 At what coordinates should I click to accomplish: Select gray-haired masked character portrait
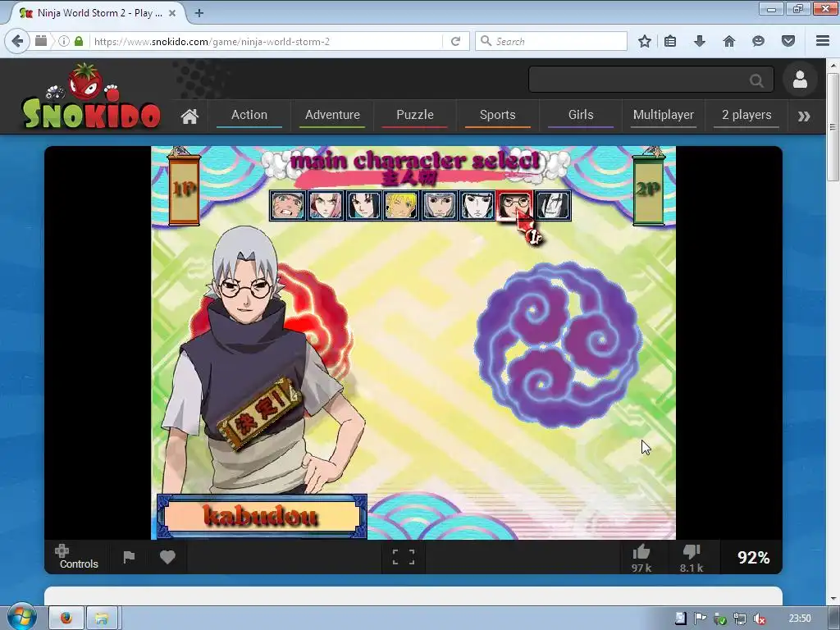pyautogui.click(x=440, y=205)
